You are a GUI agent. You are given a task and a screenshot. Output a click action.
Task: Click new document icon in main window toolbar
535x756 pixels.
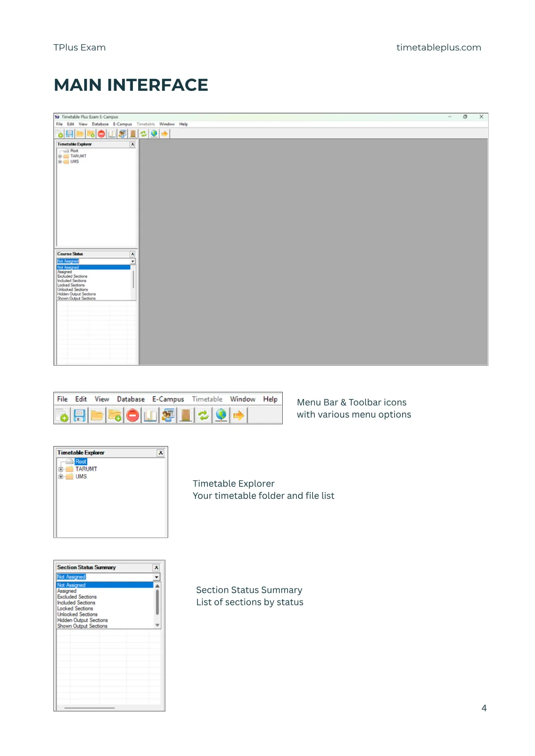(60, 134)
